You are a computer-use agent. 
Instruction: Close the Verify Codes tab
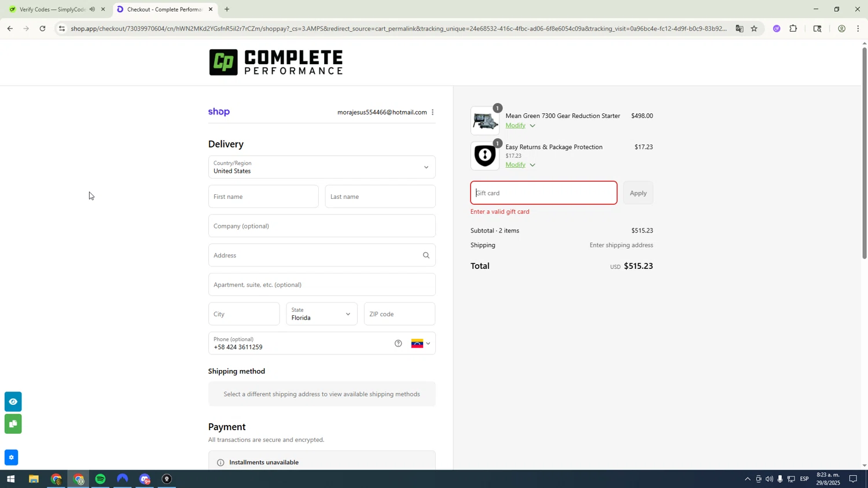point(103,9)
